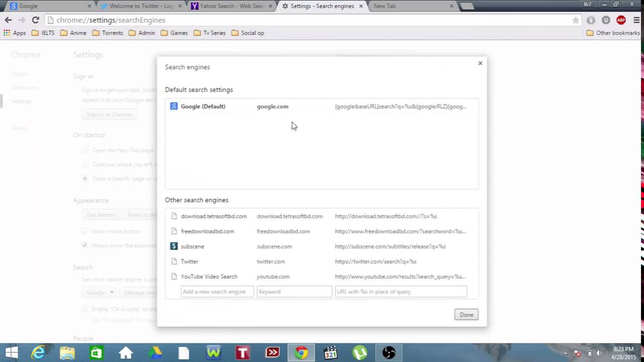Select the subscene engine name
The width and height of the screenshot is (644, 362).
point(192,246)
